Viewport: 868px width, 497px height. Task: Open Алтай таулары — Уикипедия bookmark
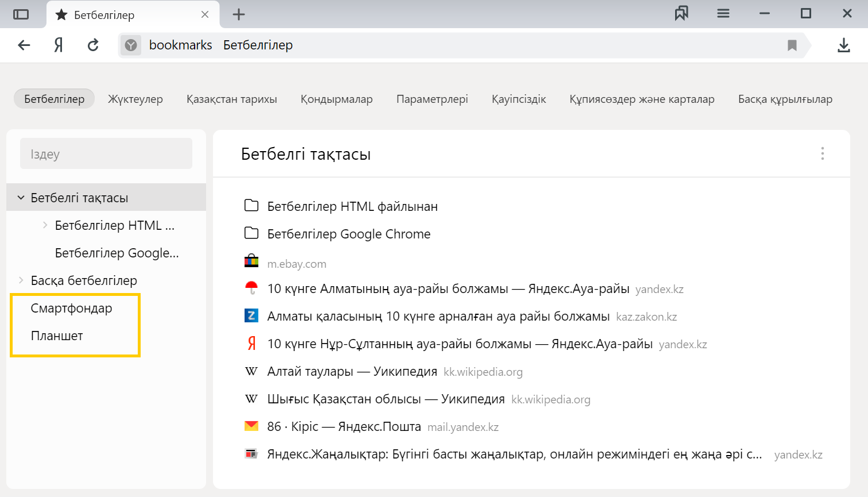tap(352, 371)
